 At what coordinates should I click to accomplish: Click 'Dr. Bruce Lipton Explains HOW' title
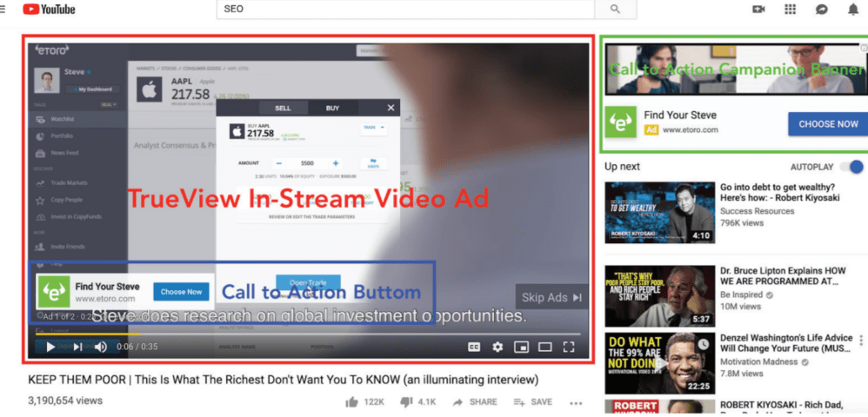784,276
